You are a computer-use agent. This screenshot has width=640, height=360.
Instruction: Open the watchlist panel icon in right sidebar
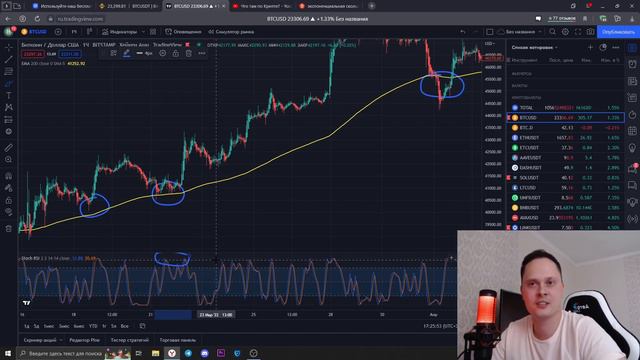tap(632, 48)
